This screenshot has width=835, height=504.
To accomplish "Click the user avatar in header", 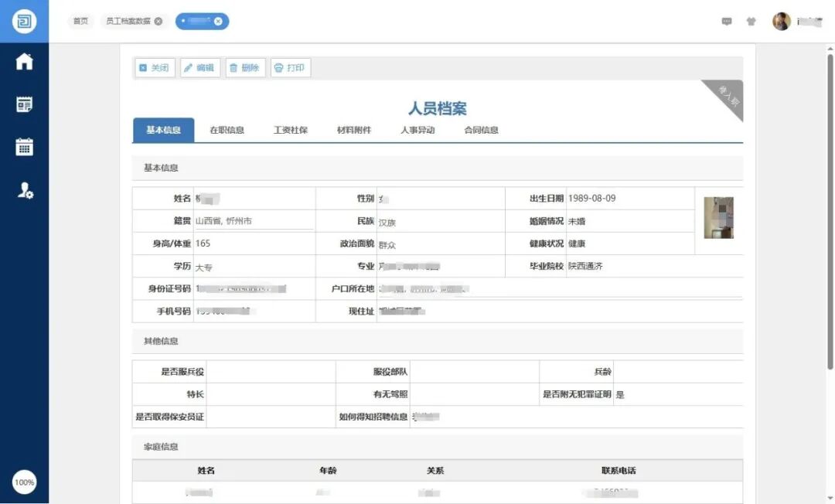I will tap(781, 22).
